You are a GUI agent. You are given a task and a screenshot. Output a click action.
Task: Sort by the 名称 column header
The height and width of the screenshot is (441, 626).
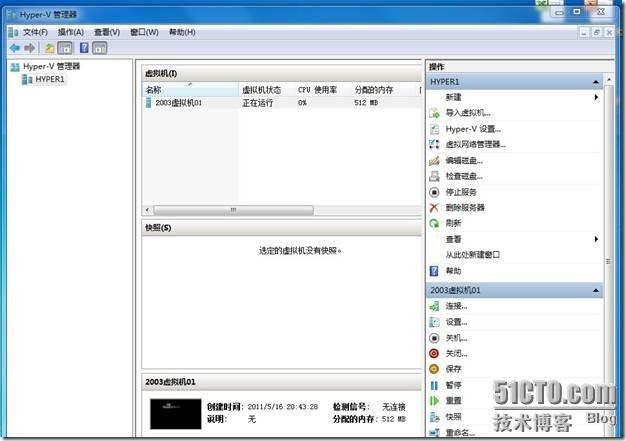[191, 90]
